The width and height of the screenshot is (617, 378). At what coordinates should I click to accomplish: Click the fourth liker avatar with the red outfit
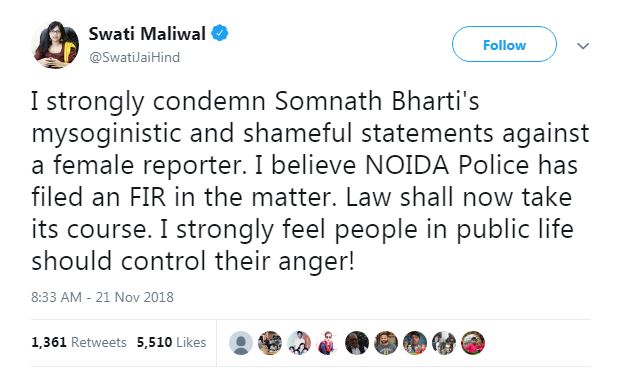(x=328, y=343)
